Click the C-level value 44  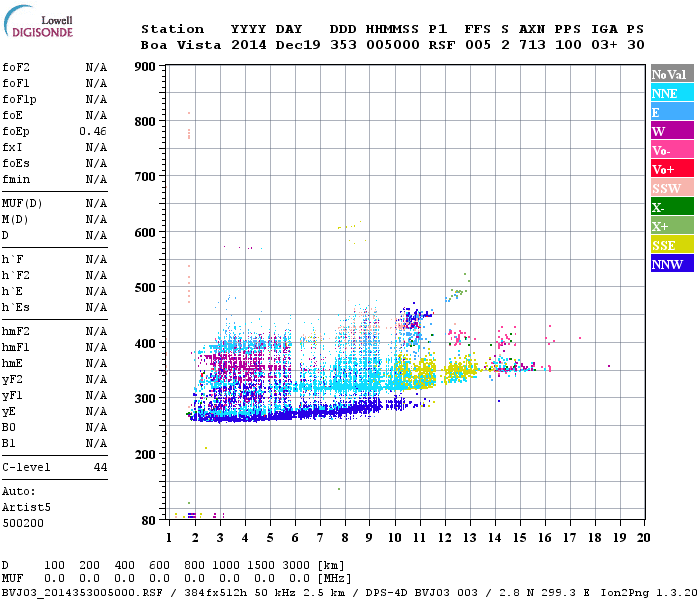point(100,467)
